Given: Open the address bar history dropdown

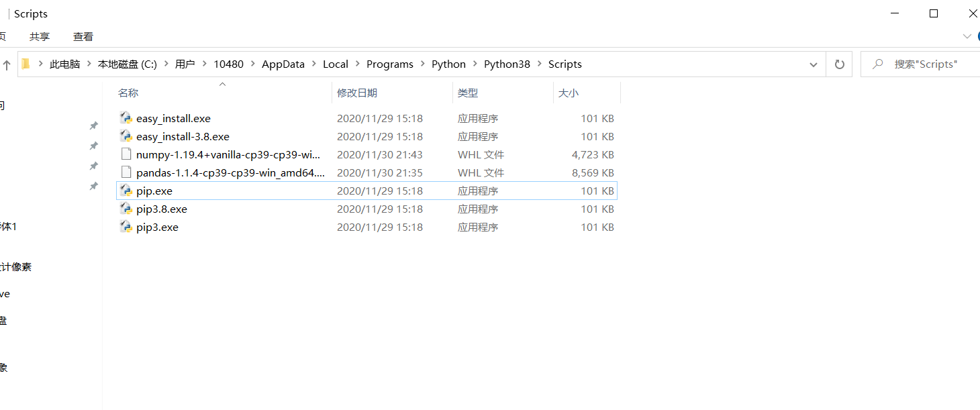Looking at the screenshot, I should pyautogui.click(x=813, y=64).
